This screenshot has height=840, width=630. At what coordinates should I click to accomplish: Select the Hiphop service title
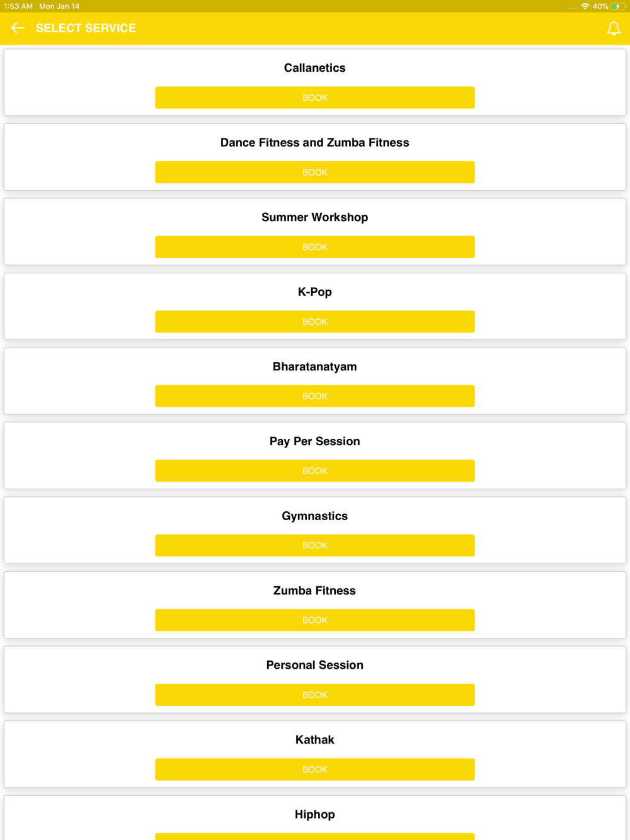click(315, 814)
